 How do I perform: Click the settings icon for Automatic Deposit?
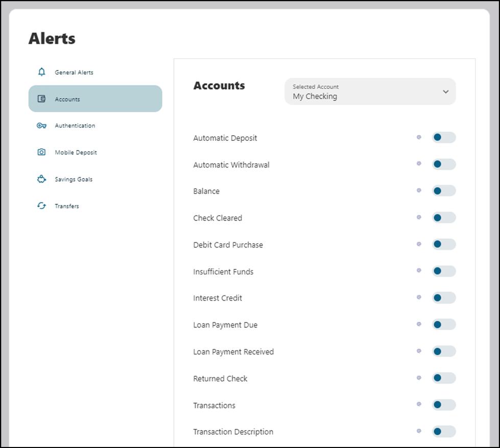click(419, 137)
